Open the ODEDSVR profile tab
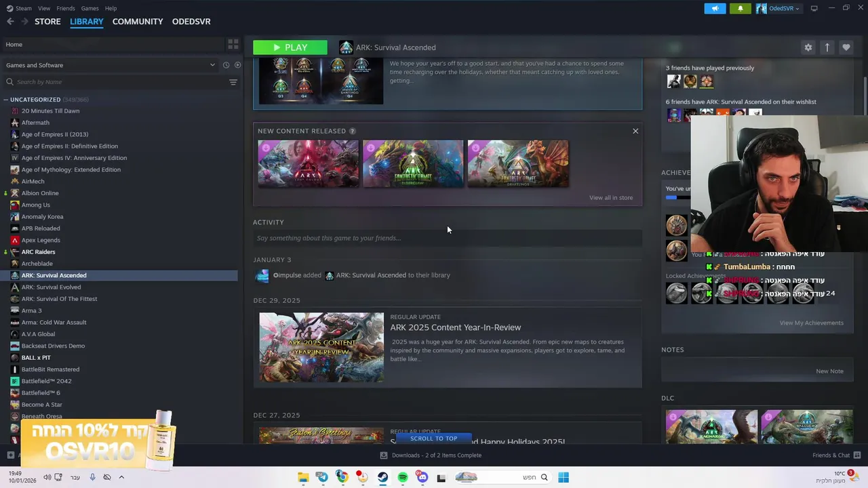 [191, 22]
